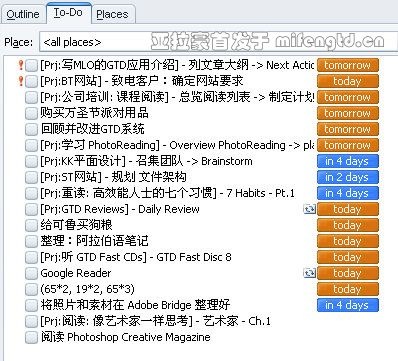The width and height of the screenshot is (398, 361).
Task: Select task text 规划 文件架构
Action: [149, 177]
